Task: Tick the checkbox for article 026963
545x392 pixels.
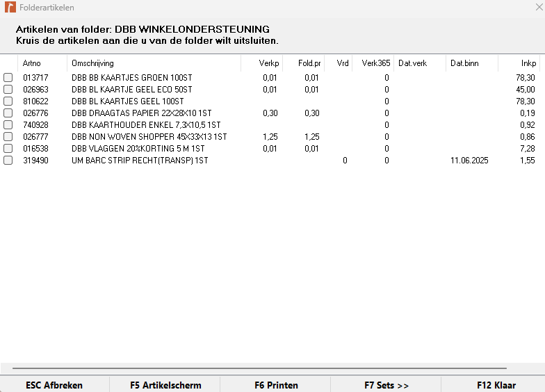Action: click(8, 89)
